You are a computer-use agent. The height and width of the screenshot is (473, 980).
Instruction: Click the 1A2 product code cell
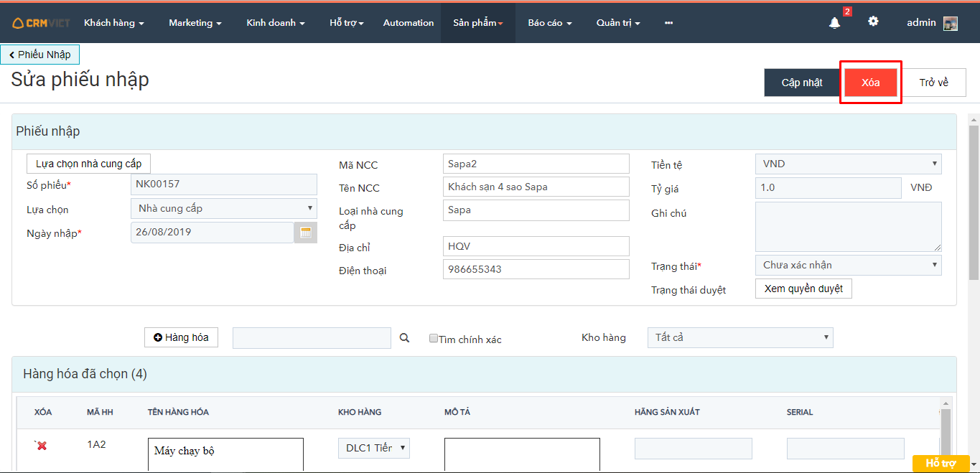[96, 445]
